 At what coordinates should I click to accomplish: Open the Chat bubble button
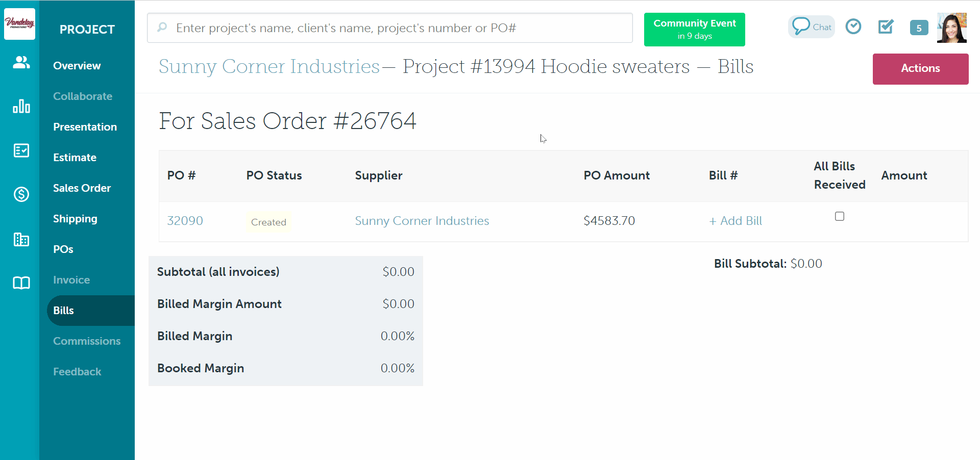point(811,27)
